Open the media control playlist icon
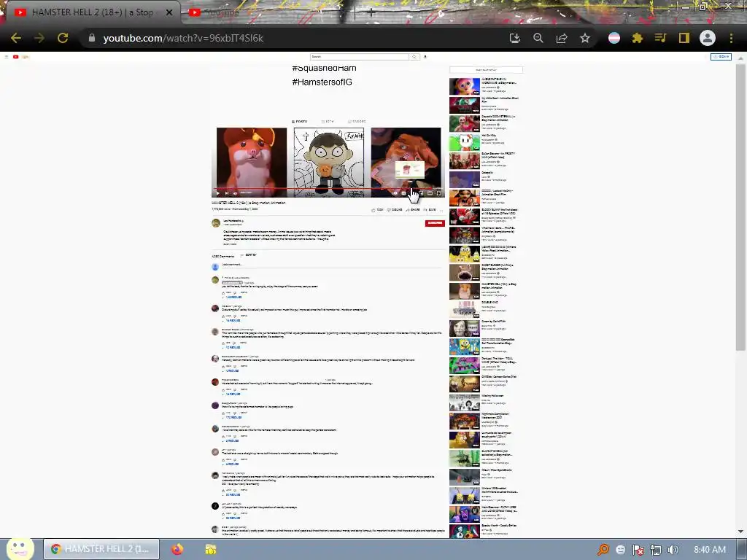Image resolution: width=747 pixels, height=560 pixels. point(660,38)
